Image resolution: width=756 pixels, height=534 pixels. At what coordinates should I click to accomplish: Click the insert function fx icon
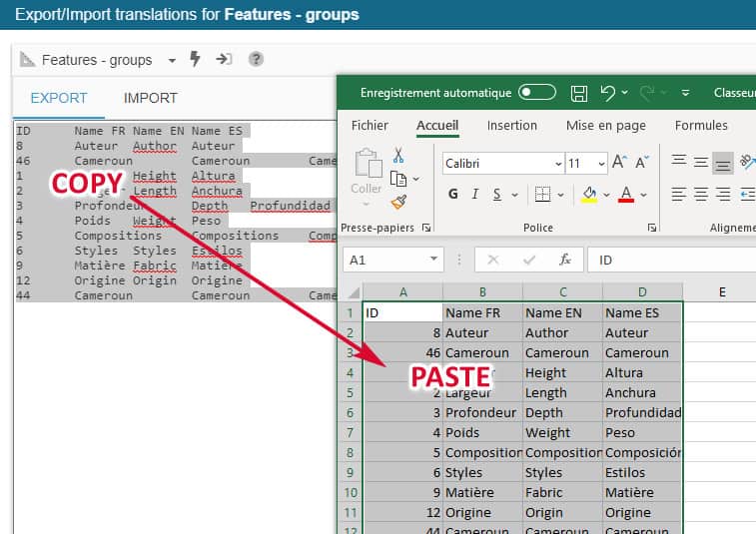(x=565, y=260)
